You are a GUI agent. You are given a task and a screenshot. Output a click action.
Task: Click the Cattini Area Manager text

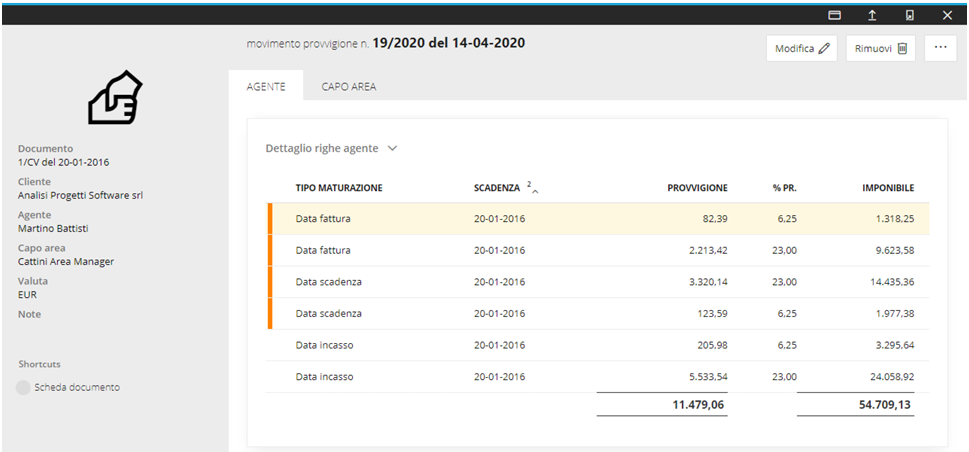[66, 262]
